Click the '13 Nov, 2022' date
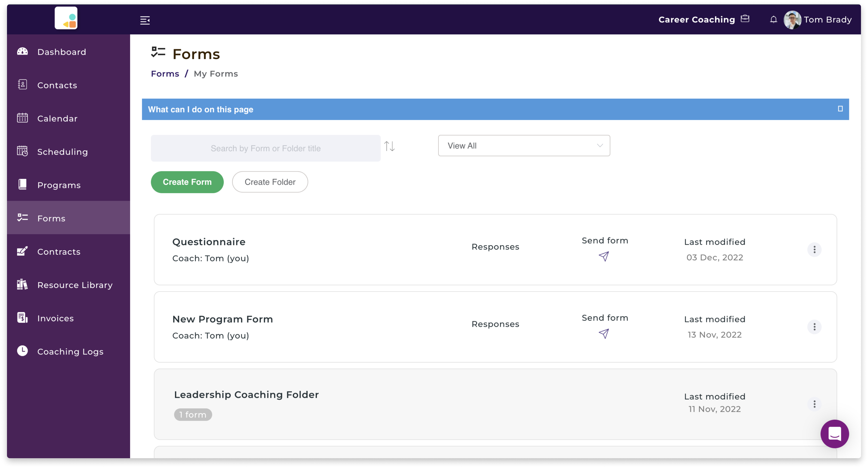This screenshot has width=868, height=468. click(x=714, y=335)
